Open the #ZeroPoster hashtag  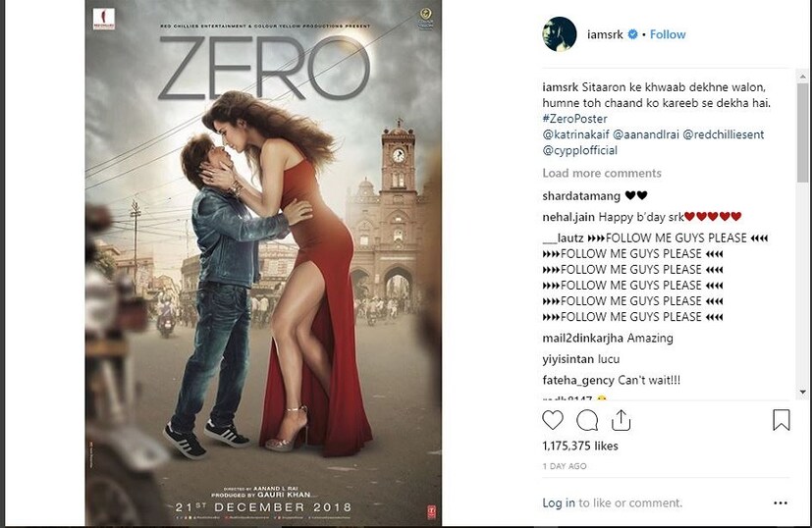(574, 120)
